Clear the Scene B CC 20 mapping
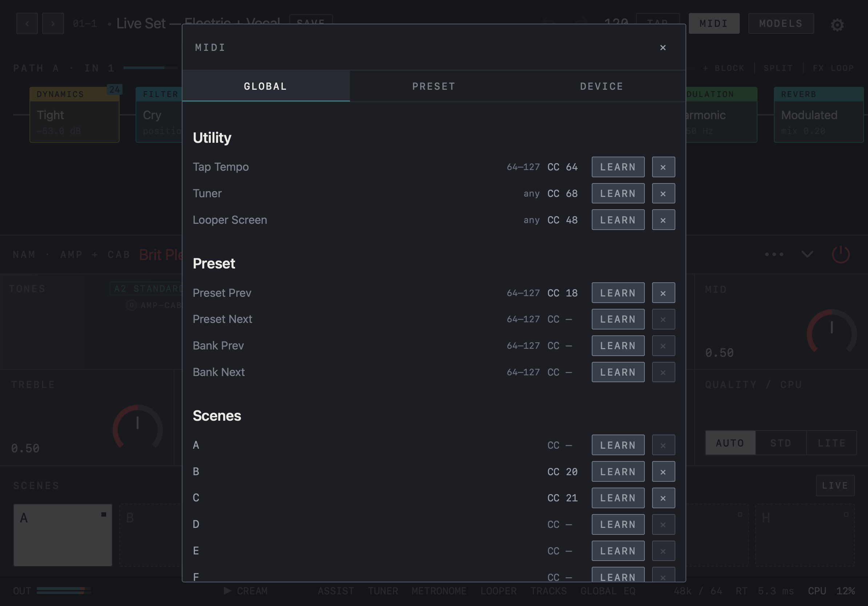This screenshot has height=606, width=868. point(663,472)
